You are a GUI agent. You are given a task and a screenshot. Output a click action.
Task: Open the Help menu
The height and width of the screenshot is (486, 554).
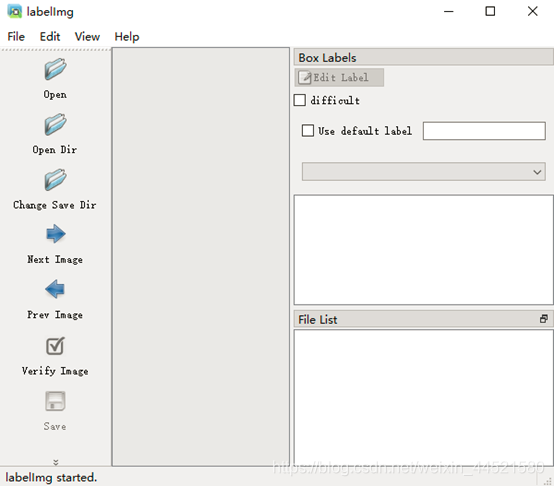(x=127, y=36)
